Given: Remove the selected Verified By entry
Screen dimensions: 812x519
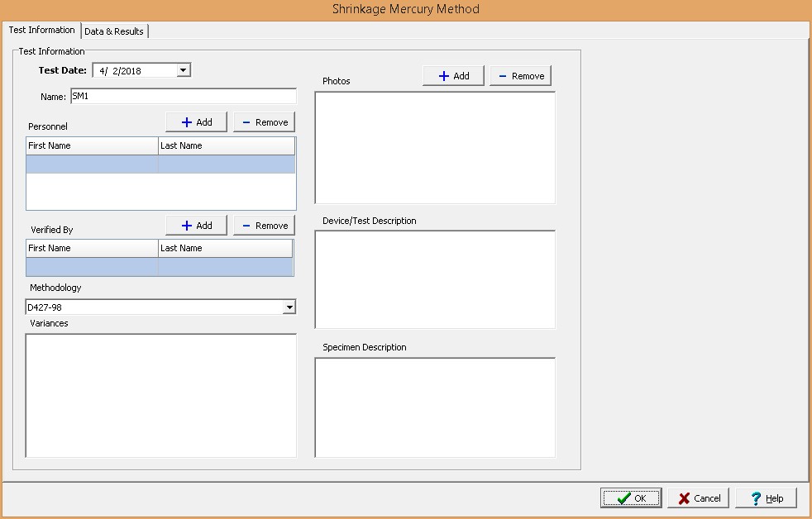Looking at the screenshot, I should pos(264,226).
